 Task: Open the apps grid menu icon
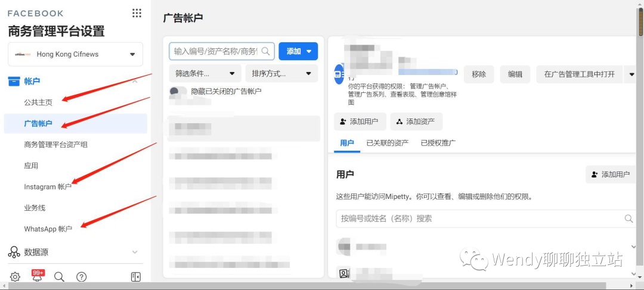click(x=137, y=13)
